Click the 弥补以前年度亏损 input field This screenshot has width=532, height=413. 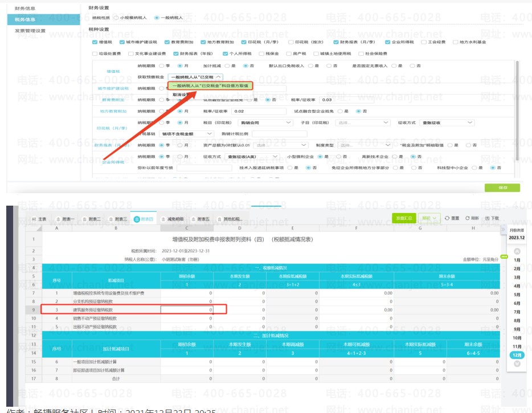204,168
